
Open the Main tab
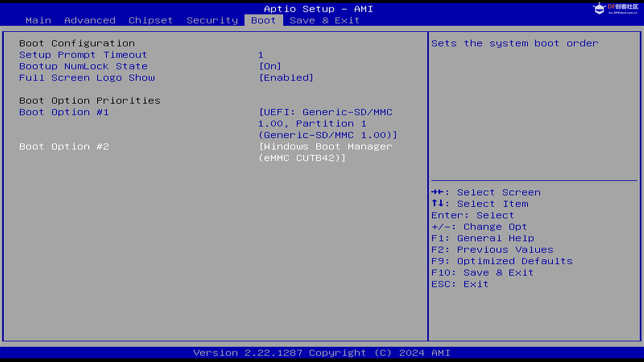point(38,20)
